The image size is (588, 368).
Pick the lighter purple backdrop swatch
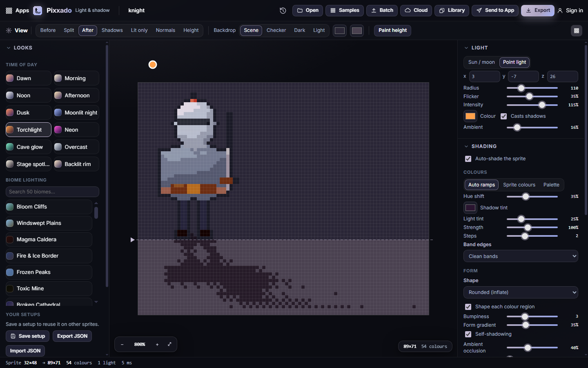click(356, 31)
